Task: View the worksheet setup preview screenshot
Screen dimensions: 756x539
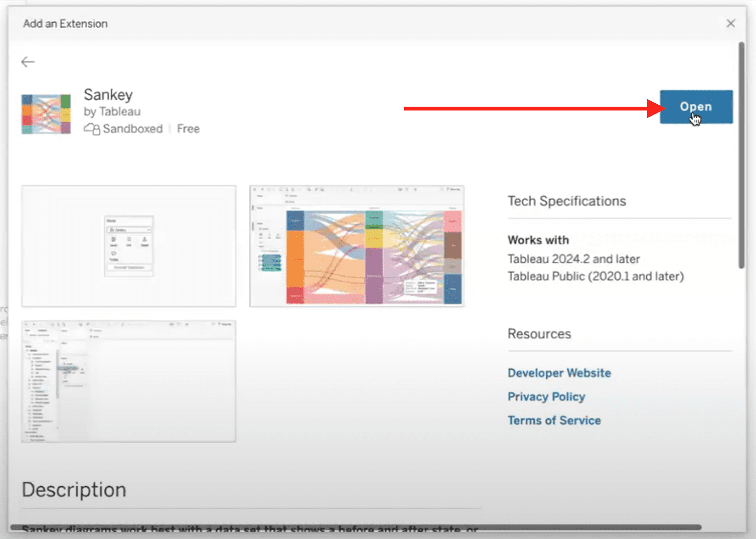Action: [129, 381]
